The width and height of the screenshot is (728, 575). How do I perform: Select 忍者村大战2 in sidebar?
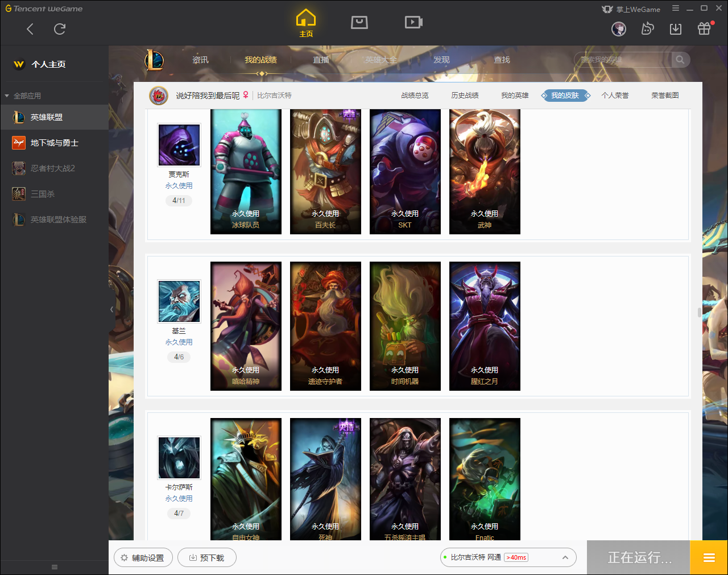pyautogui.click(x=54, y=168)
